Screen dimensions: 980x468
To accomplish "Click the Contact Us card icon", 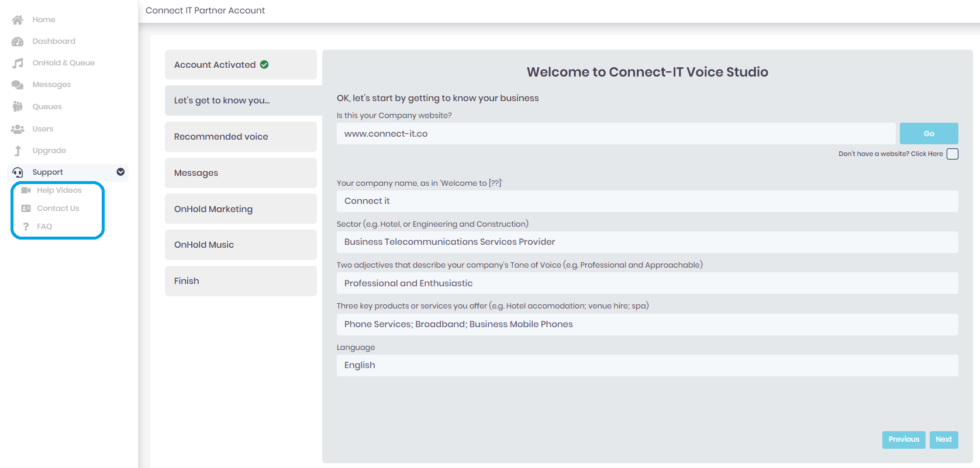I will pos(26,209).
